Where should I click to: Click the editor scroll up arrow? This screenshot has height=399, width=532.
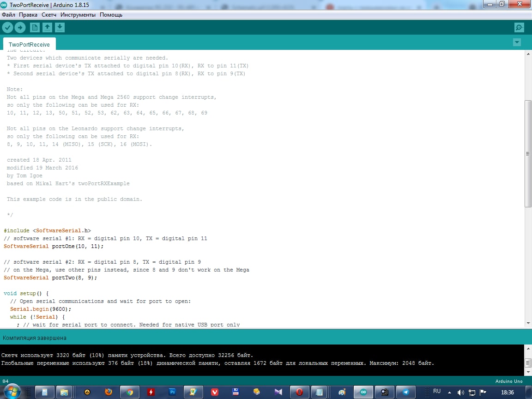(528, 54)
